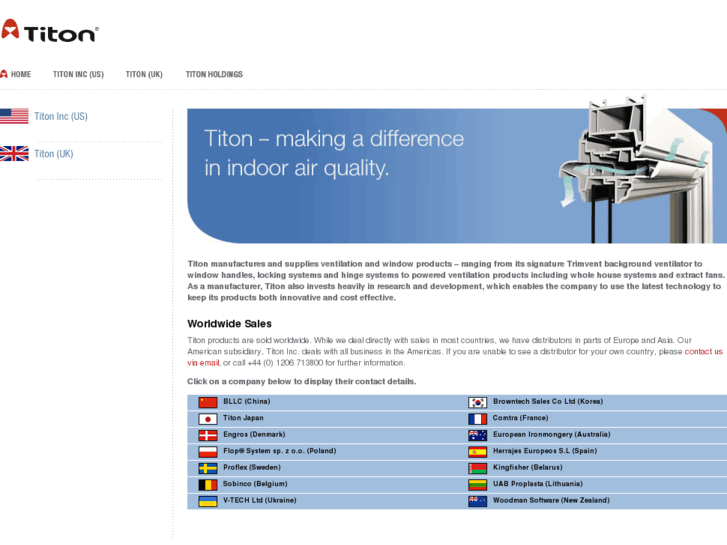
Task: Open the HOME menu item
Action: pos(21,74)
